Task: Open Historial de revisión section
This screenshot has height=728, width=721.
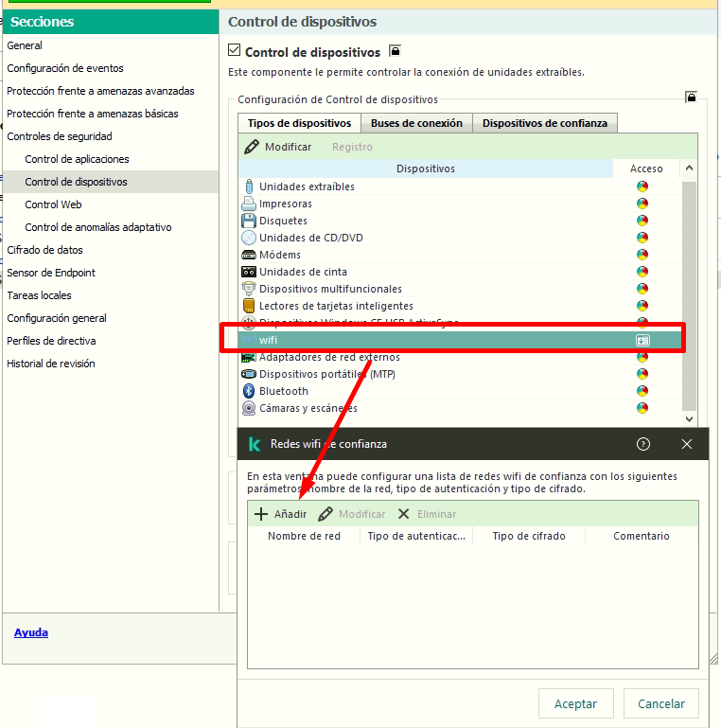Action: (51, 364)
